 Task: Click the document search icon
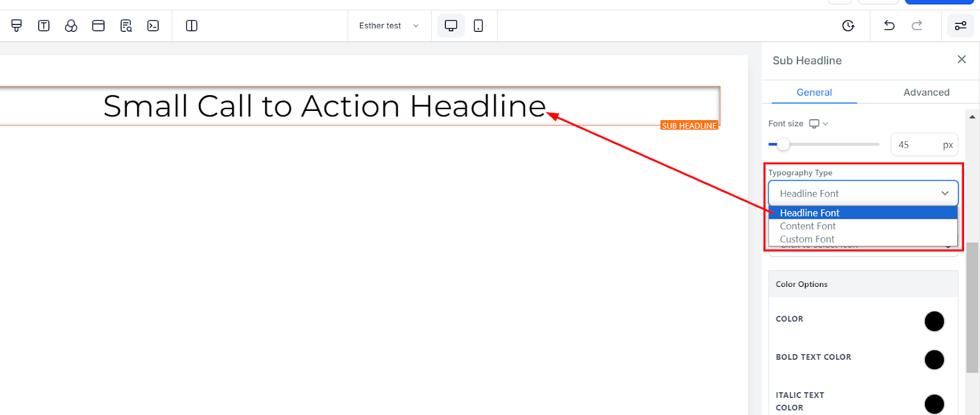click(126, 26)
